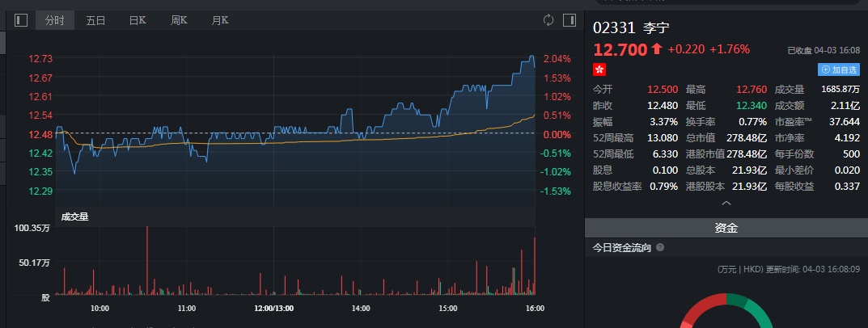Screen dimensions: 868x328
Task: Show the 月K chart tab
Action: (x=219, y=20)
